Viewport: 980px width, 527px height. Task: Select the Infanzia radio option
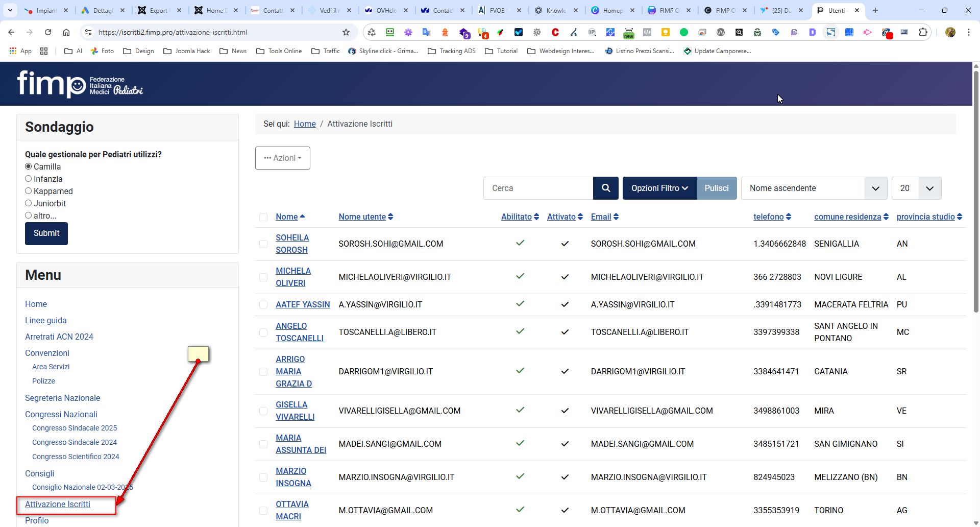click(29, 179)
